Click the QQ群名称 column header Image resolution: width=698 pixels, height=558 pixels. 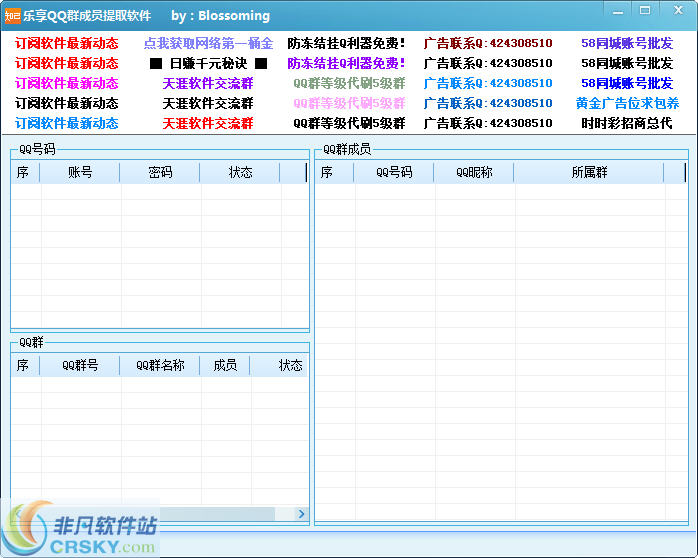coord(160,365)
